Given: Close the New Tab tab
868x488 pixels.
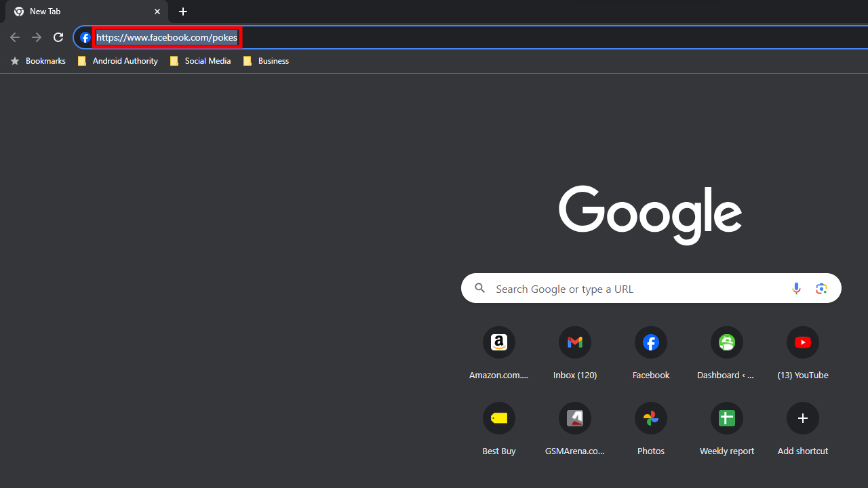Looking at the screenshot, I should pyautogui.click(x=157, y=12).
